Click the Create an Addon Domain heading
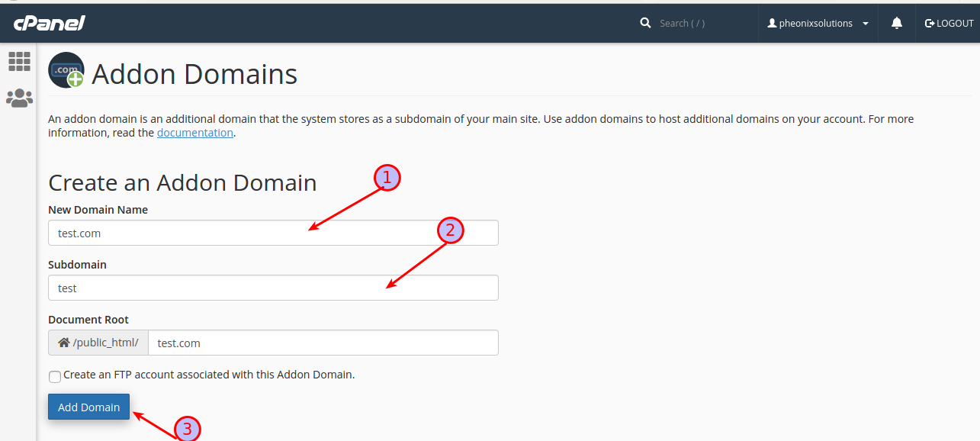The height and width of the screenshot is (441, 980). [182, 183]
